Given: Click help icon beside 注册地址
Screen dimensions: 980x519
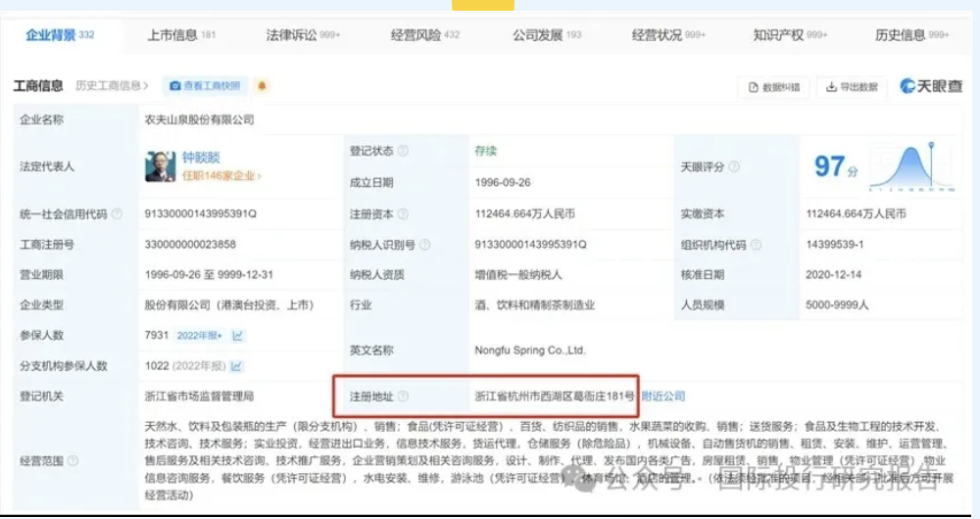Looking at the screenshot, I should click(x=403, y=396).
